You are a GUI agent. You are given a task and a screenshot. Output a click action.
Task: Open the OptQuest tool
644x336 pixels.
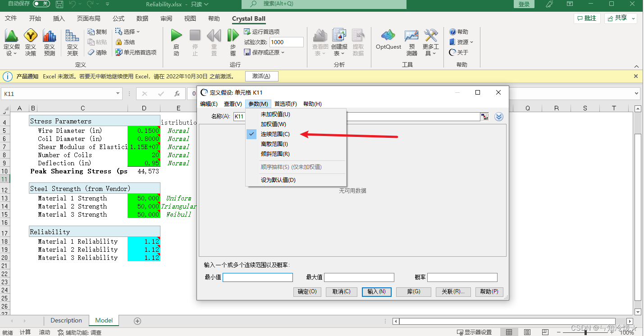pyautogui.click(x=388, y=40)
